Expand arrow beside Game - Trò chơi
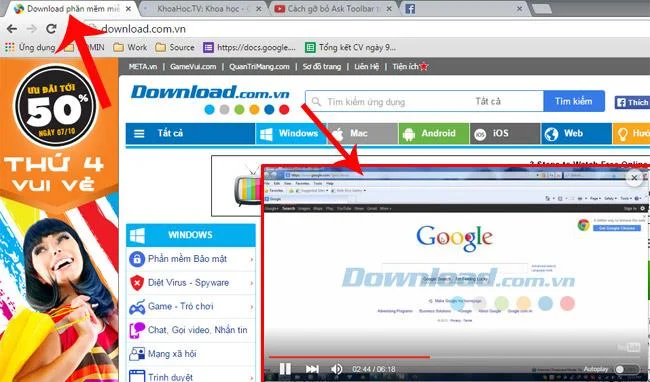 coord(252,307)
